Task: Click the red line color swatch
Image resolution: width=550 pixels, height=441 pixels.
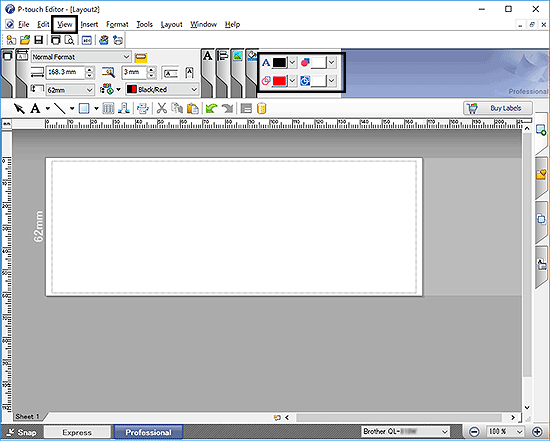Action: pos(279,81)
